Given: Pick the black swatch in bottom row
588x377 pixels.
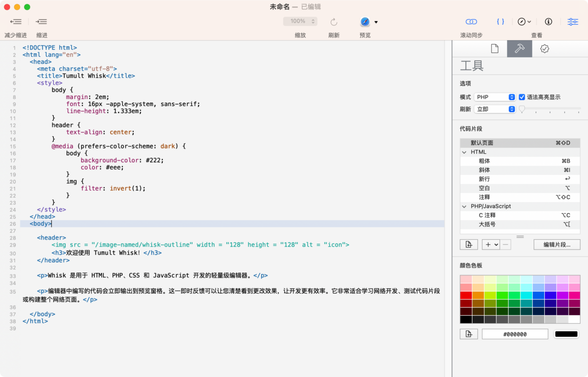Looking at the screenshot, I should tap(466, 319).
